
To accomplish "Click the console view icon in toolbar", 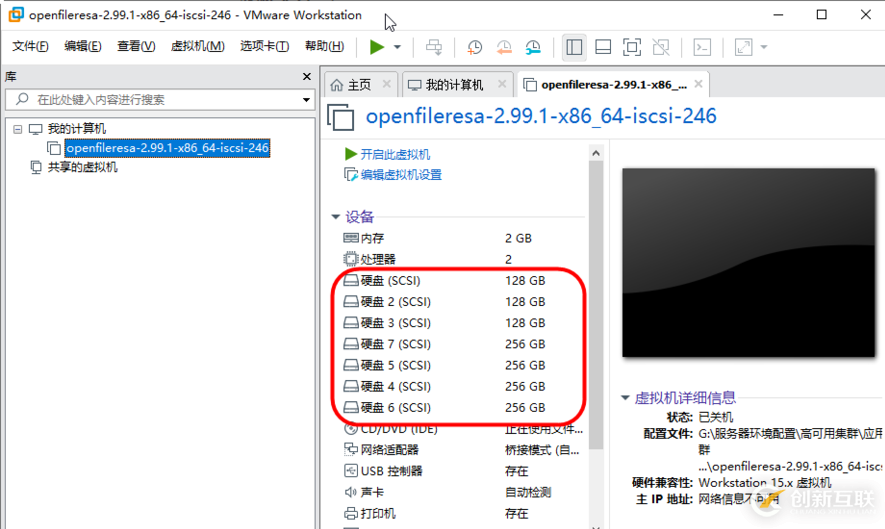I will pyautogui.click(x=703, y=47).
